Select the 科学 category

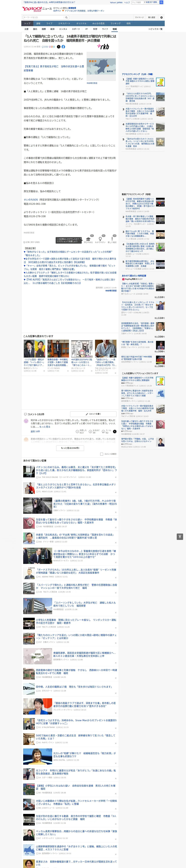pyautogui.click(x=95, y=29)
